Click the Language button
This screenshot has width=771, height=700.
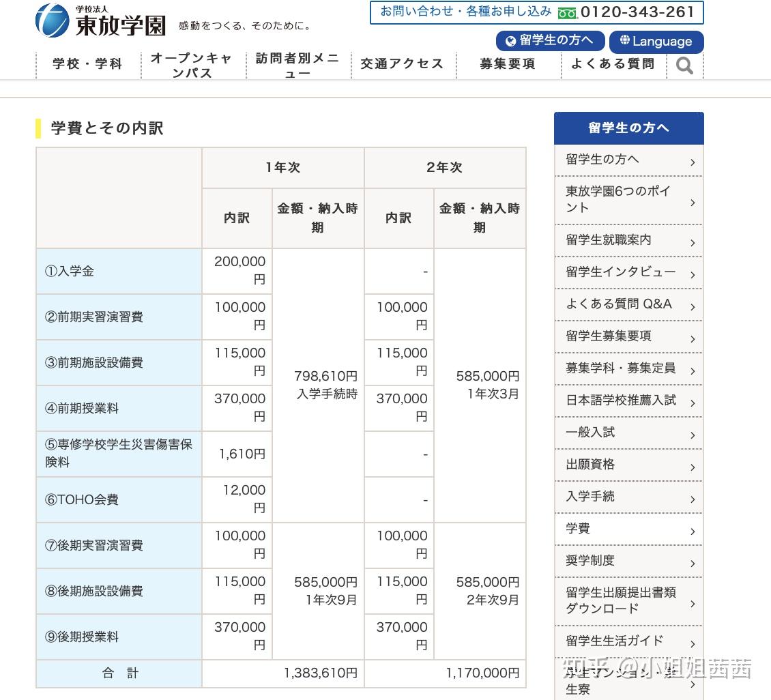pyautogui.click(x=656, y=42)
